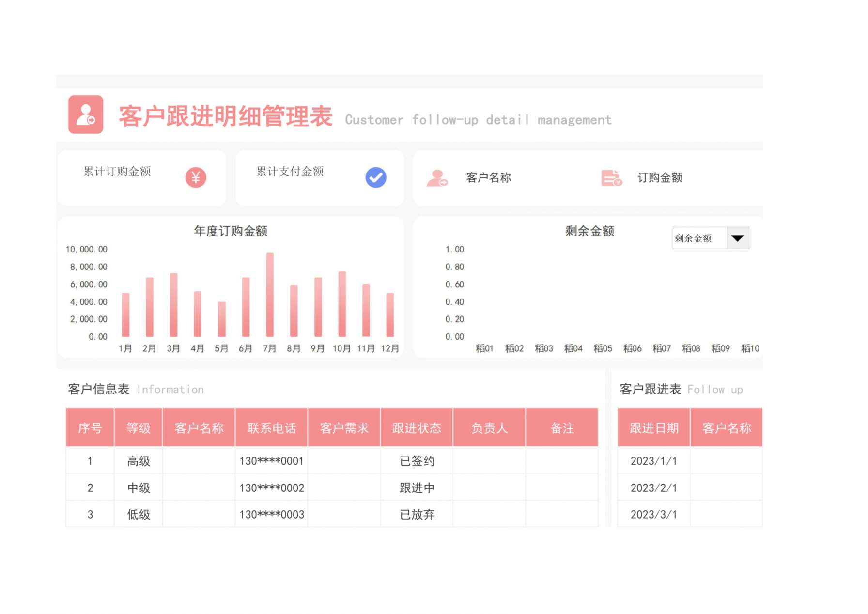
Task: Click the 12月 bar in the annual chart
Action: 390,315
